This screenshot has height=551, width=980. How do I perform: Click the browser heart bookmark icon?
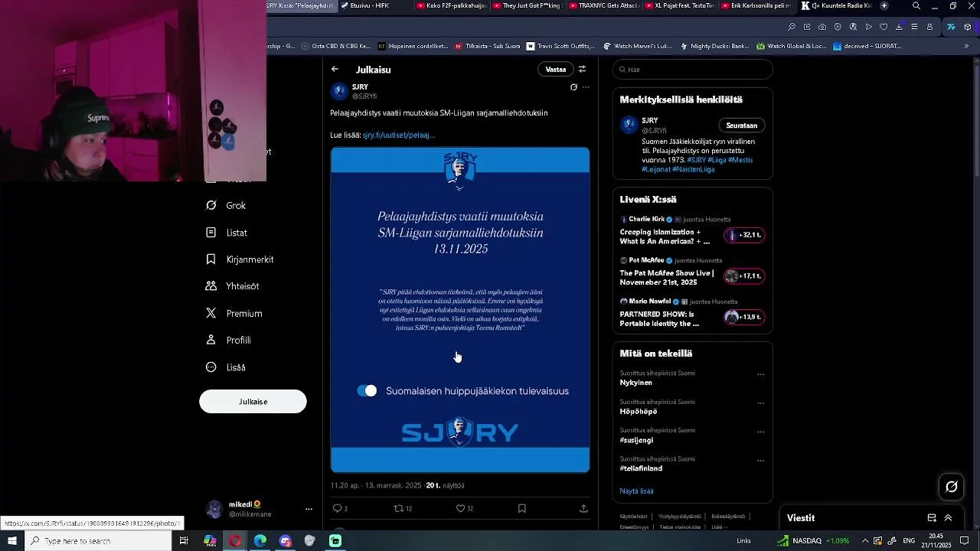coord(884,27)
